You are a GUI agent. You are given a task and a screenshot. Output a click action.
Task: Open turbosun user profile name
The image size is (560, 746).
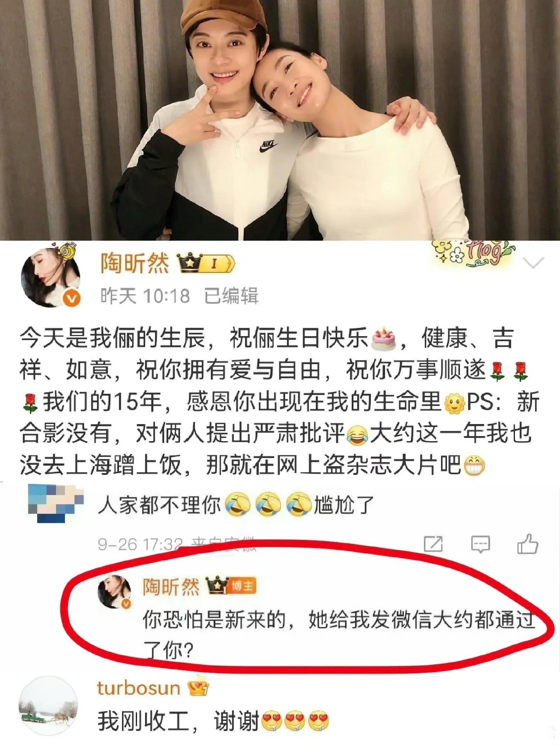click(x=139, y=688)
